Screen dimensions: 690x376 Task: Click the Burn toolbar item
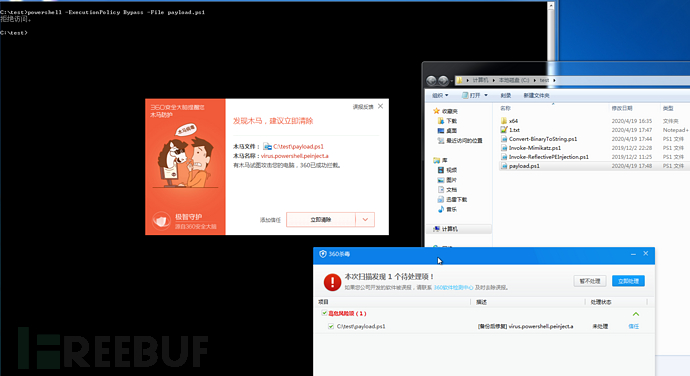[x=506, y=96]
